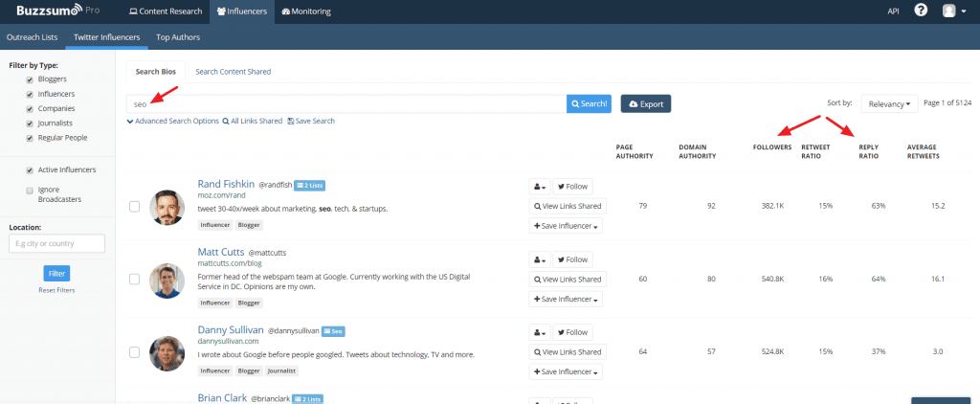This screenshot has height=404, width=980.
Task: Follow Rand Fishkin on Twitter
Action: [572, 187]
